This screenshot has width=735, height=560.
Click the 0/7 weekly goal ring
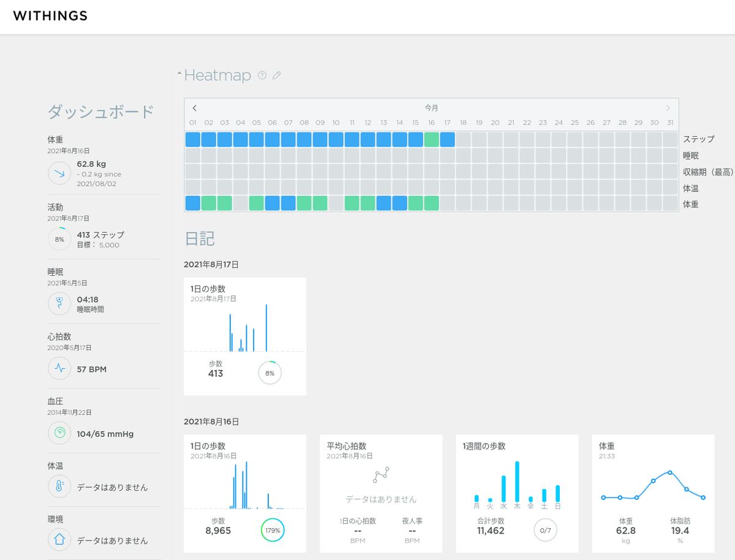(x=545, y=530)
